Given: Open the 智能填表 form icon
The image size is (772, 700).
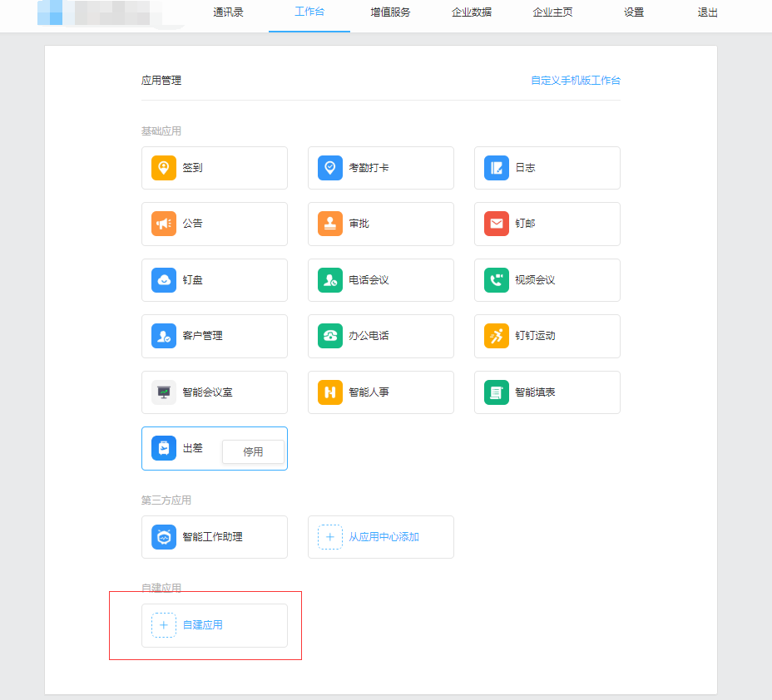Looking at the screenshot, I should point(497,392).
